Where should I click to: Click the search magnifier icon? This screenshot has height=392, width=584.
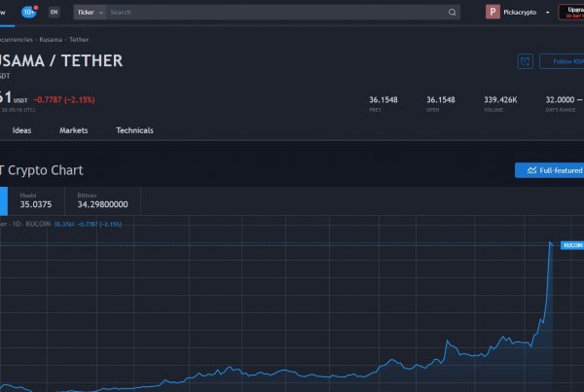(x=453, y=13)
